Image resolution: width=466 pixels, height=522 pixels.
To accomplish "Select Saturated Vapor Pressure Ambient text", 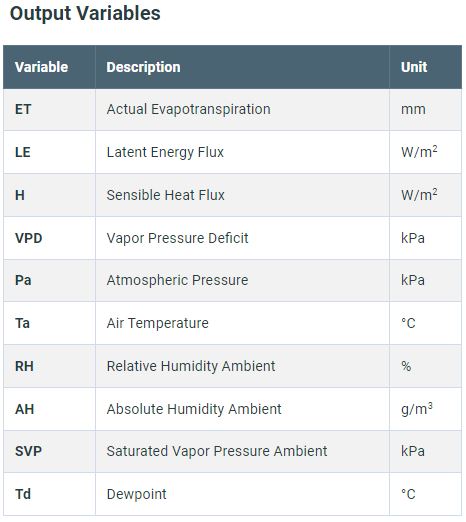I will pyautogui.click(x=217, y=451).
